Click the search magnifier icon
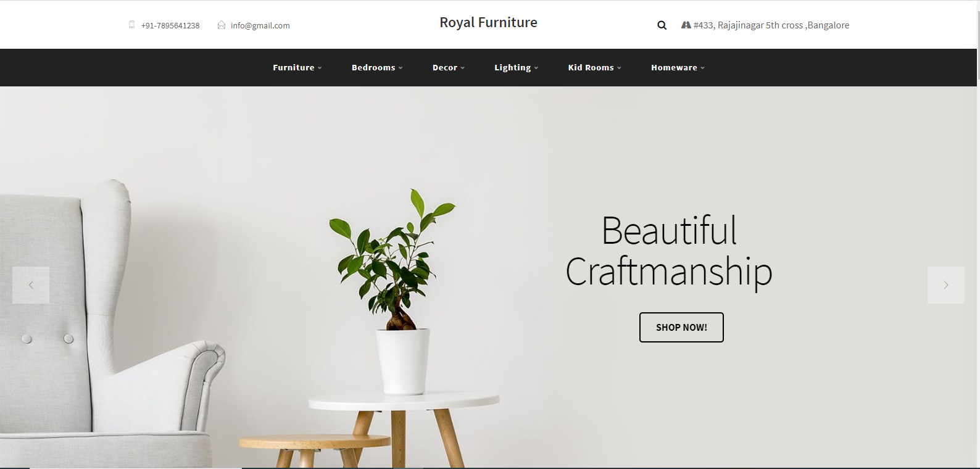Viewport: 980px width, 469px height. tap(662, 25)
